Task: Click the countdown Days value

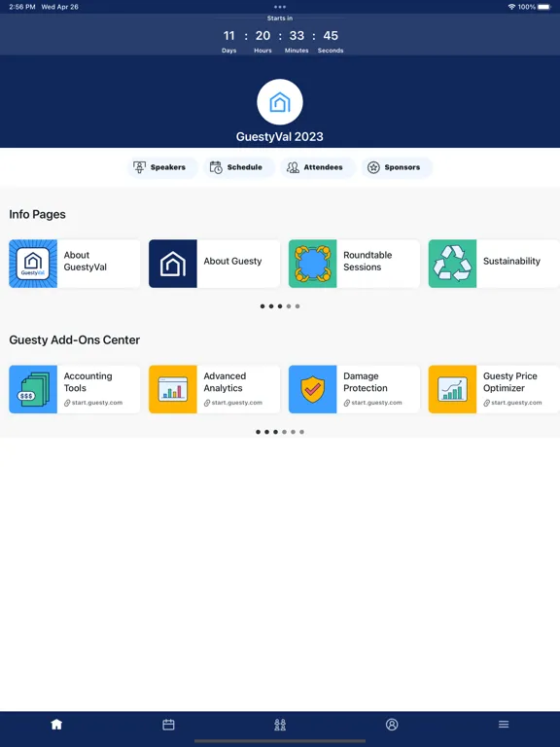Action: [229, 36]
